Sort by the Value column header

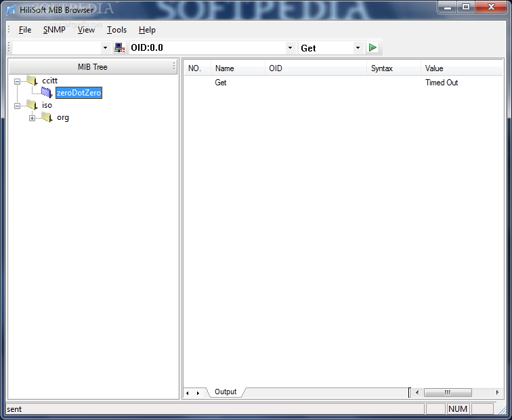(x=462, y=68)
